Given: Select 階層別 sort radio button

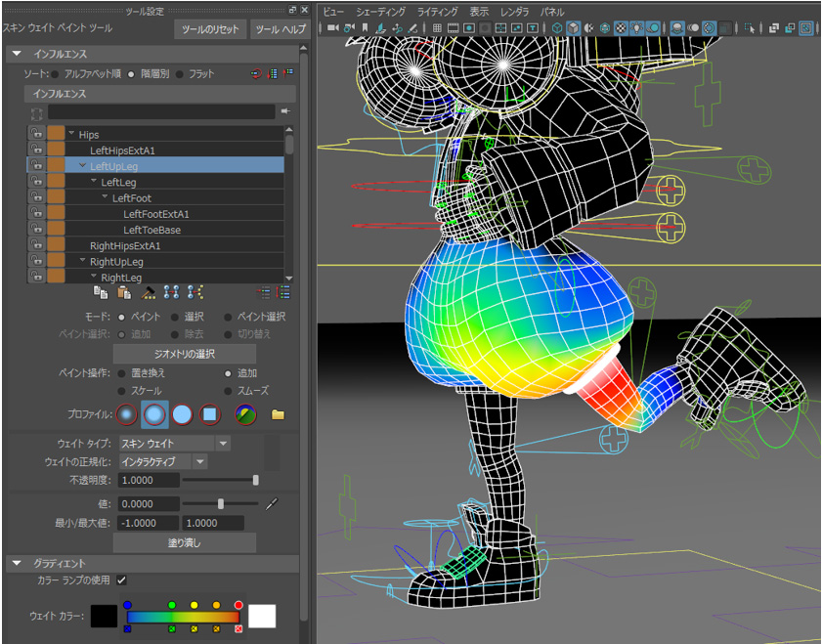Looking at the screenshot, I should pyautogui.click(x=131, y=74).
